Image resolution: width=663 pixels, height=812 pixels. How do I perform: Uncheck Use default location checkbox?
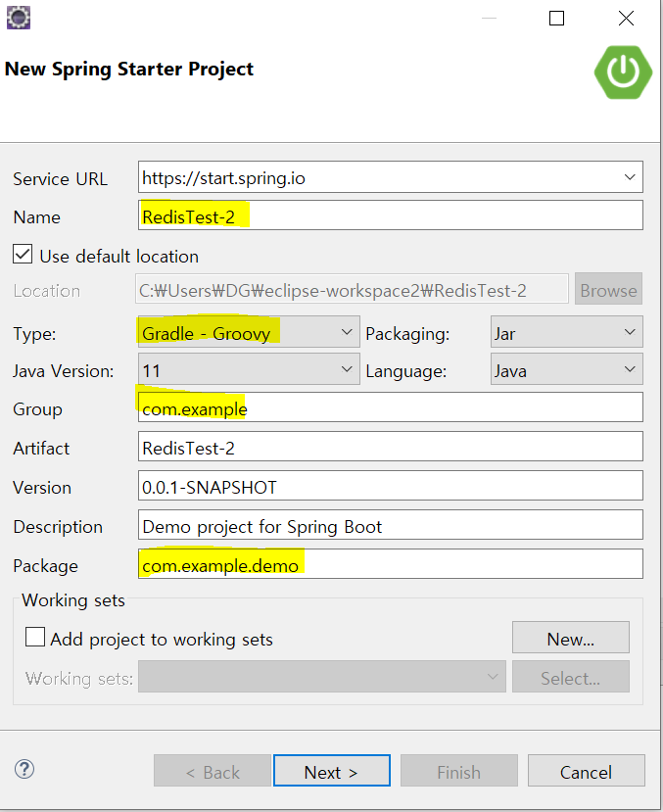[x=23, y=255]
